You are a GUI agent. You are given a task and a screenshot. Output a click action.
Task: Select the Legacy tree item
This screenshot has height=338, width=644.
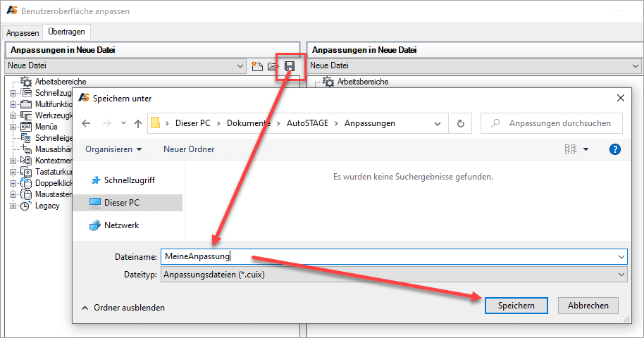click(x=47, y=206)
